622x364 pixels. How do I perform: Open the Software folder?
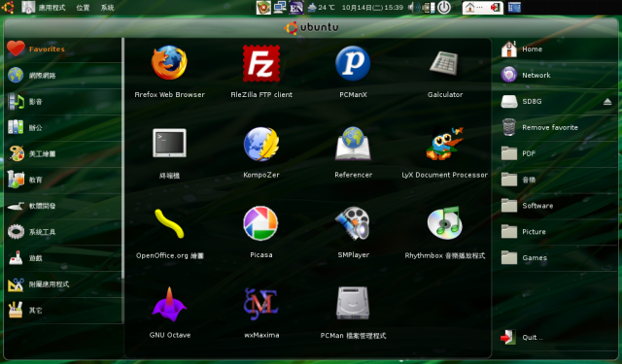(x=555, y=206)
